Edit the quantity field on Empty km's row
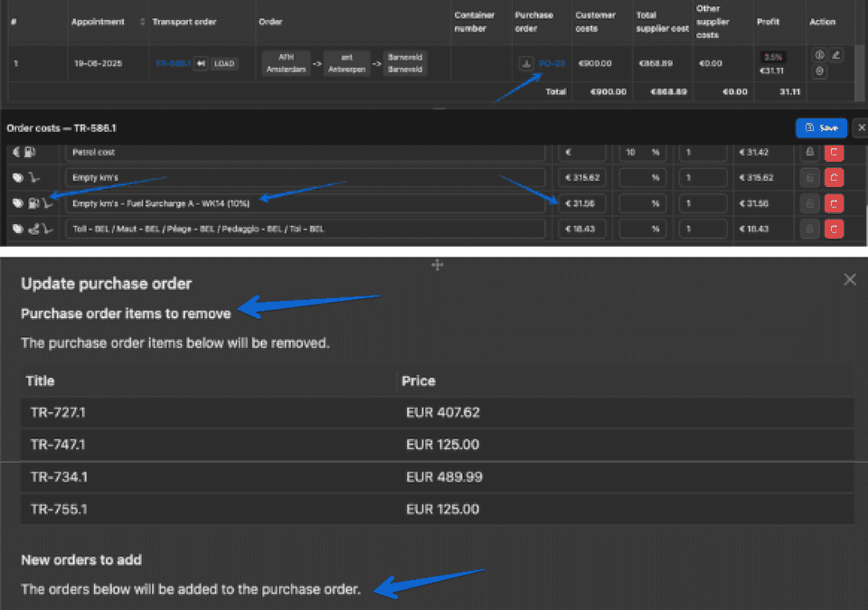This screenshot has height=610, width=868. coord(703,178)
